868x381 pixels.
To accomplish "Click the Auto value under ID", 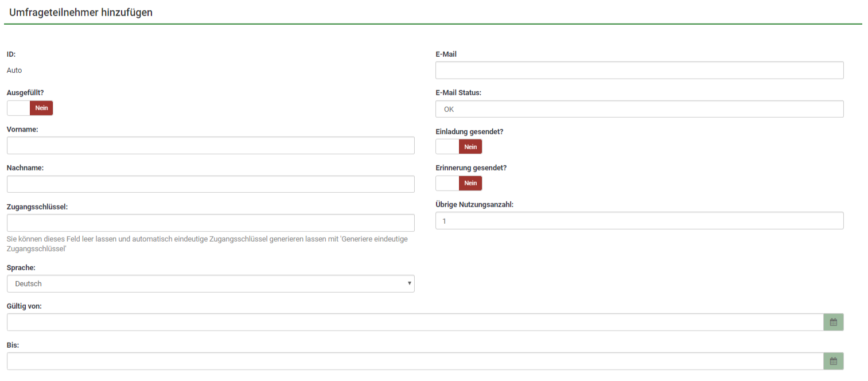I will [14, 71].
